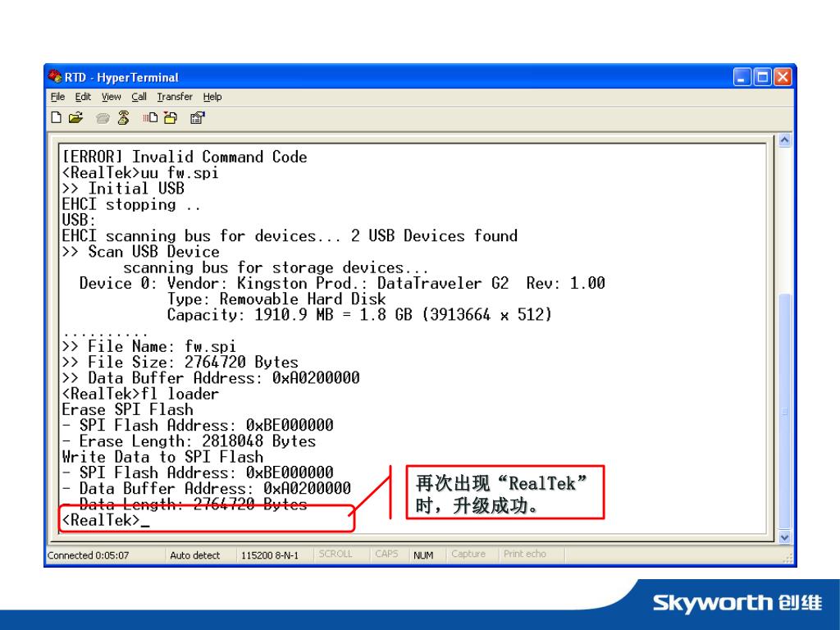Screen dimensions: 840x630
Task: Click the "2 USB Devices found" line
Action: coord(290,235)
